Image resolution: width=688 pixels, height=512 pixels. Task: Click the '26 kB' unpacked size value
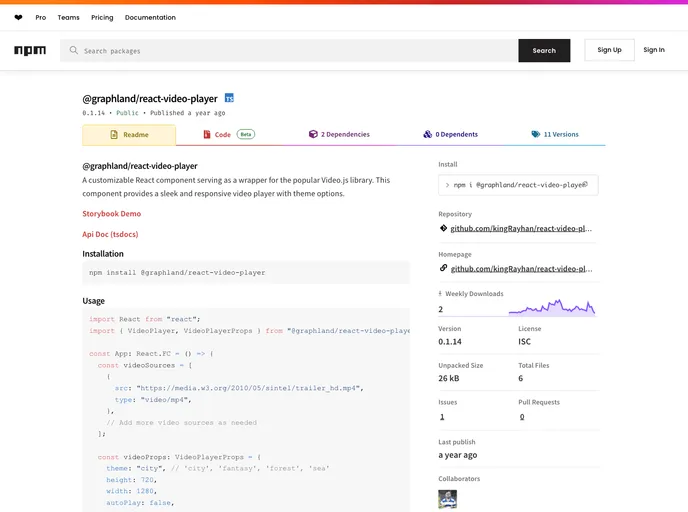click(x=448, y=378)
